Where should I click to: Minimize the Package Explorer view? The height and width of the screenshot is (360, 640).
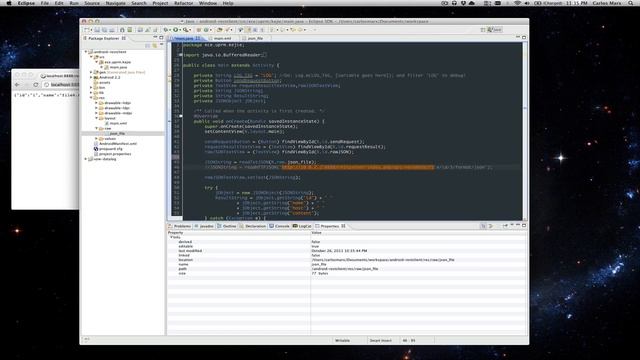click(x=155, y=38)
